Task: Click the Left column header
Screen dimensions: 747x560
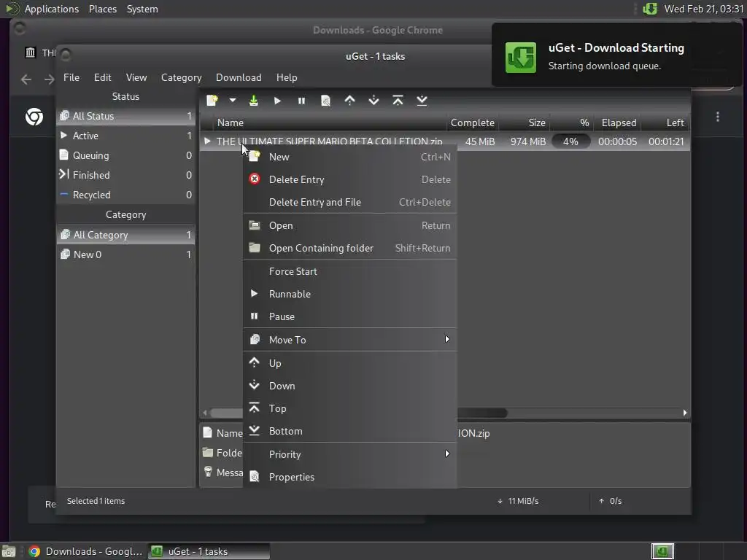Action: pyautogui.click(x=665, y=122)
